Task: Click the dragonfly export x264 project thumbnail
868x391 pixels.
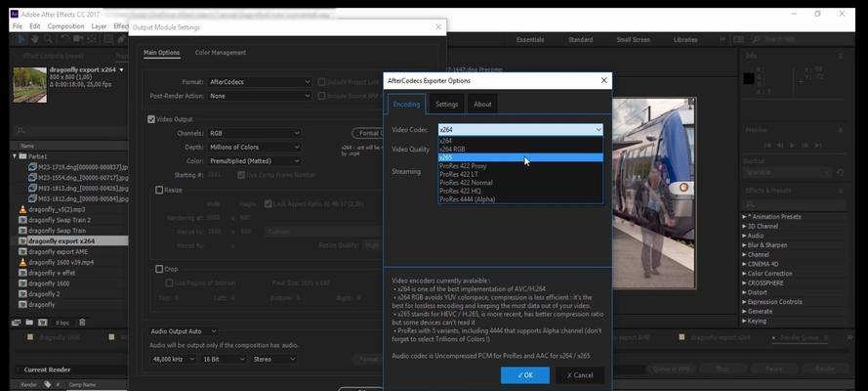Action: pos(30,85)
